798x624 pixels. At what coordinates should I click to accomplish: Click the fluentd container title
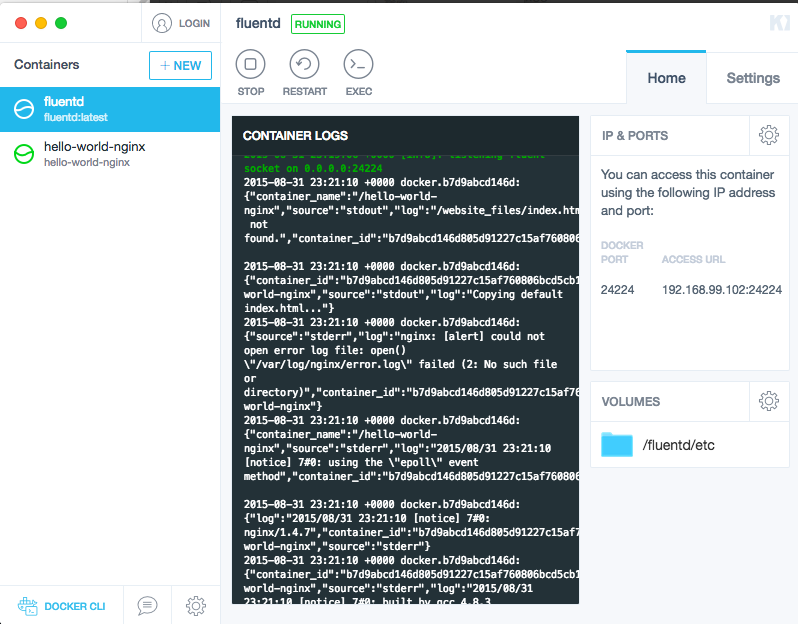tap(258, 23)
